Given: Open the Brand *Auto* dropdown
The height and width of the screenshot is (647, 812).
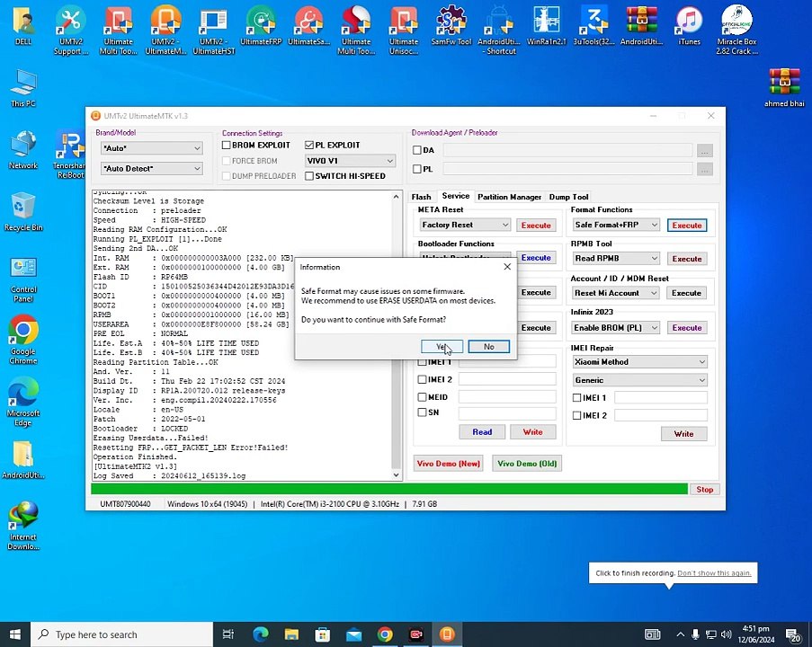Looking at the screenshot, I should 151,148.
